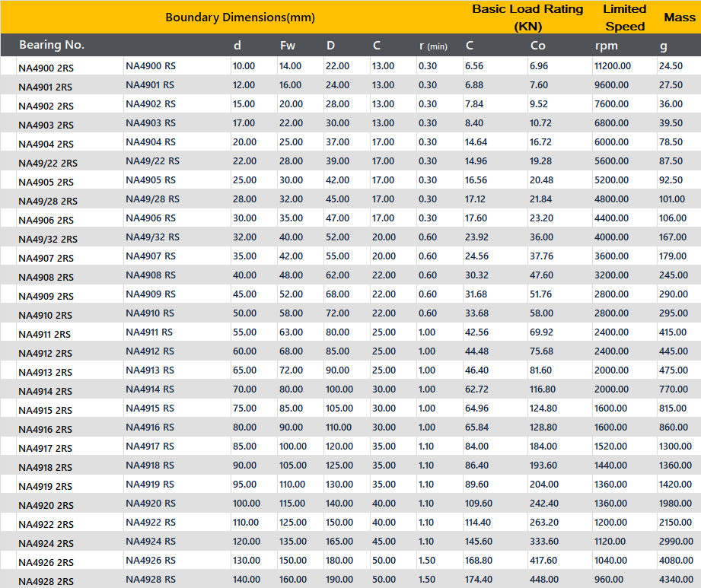Screen dimensions: 701x588
Task: Click the 'rpm' column header
Action: point(606,46)
